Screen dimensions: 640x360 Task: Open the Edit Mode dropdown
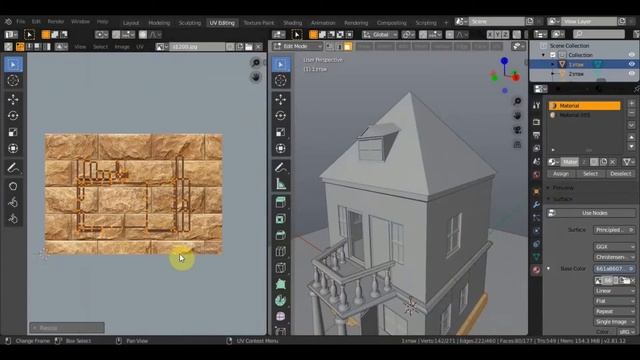(x=298, y=47)
